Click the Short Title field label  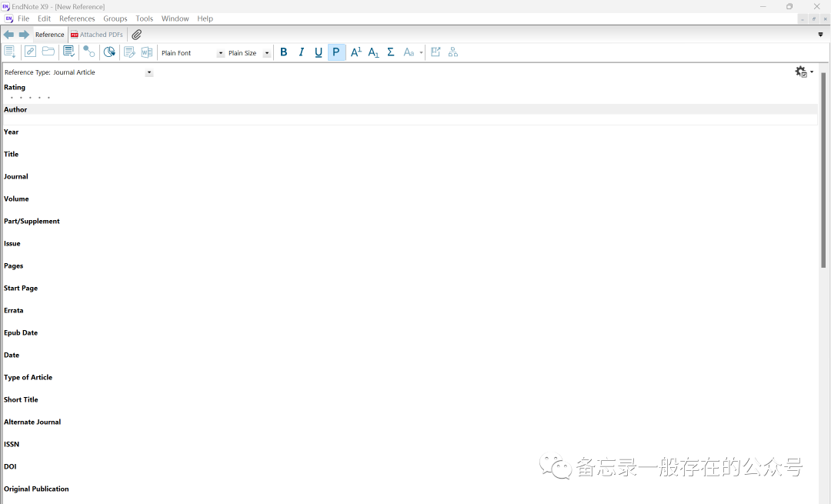[x=22, y=399]
